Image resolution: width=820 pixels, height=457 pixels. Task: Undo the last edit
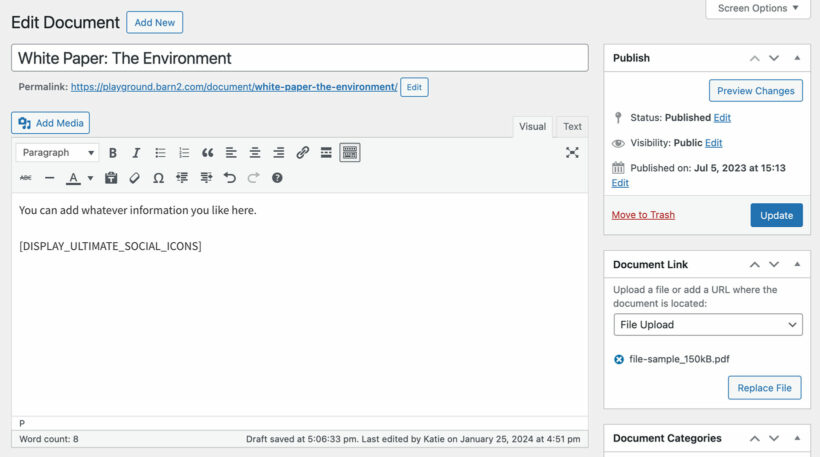click(230, 178)
